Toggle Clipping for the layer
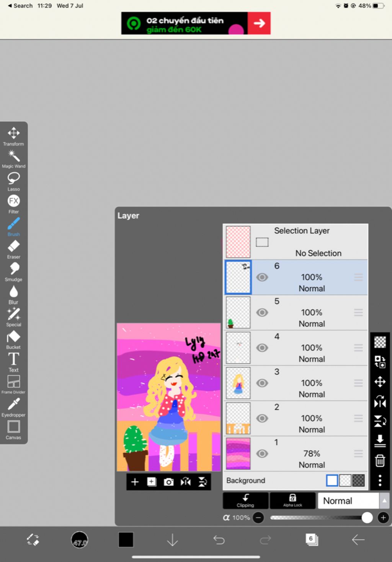The width and height of the screenshot is (392, 562). pos(245,501)
